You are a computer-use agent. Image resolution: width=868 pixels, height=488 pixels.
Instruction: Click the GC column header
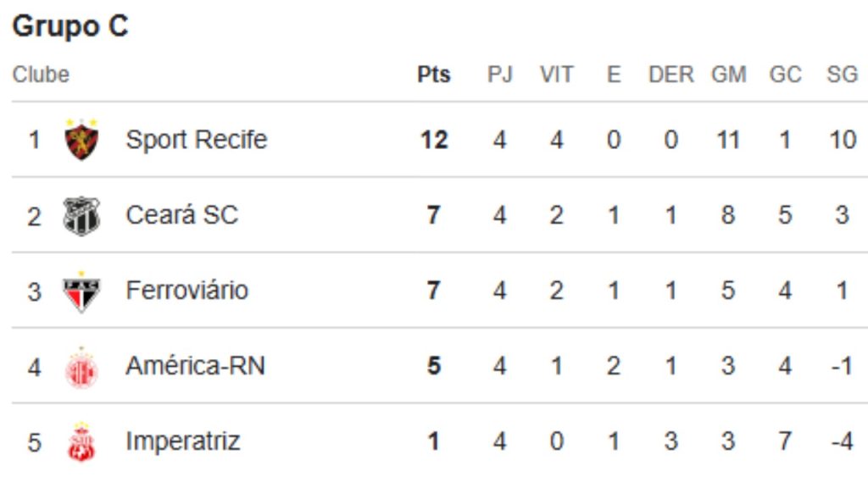click(785, 75)
